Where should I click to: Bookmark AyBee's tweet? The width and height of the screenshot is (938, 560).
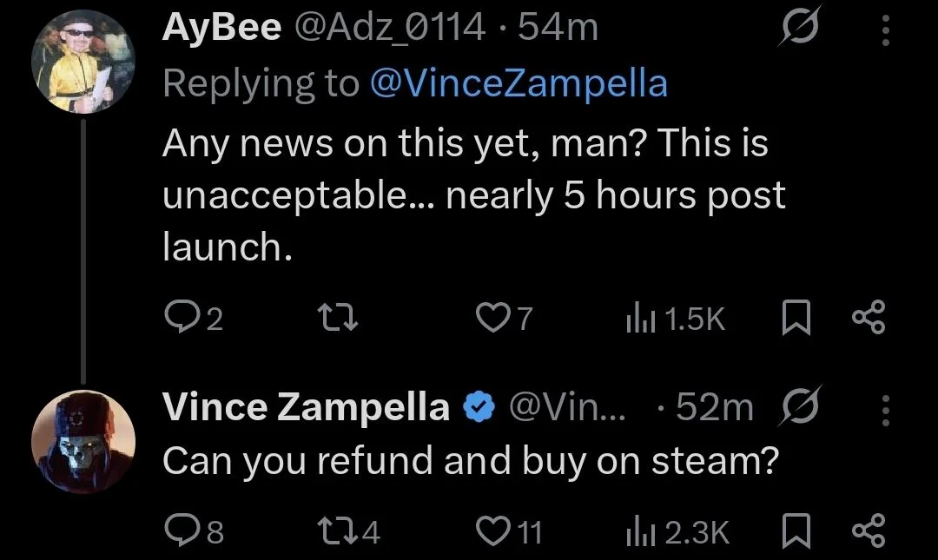795,320
